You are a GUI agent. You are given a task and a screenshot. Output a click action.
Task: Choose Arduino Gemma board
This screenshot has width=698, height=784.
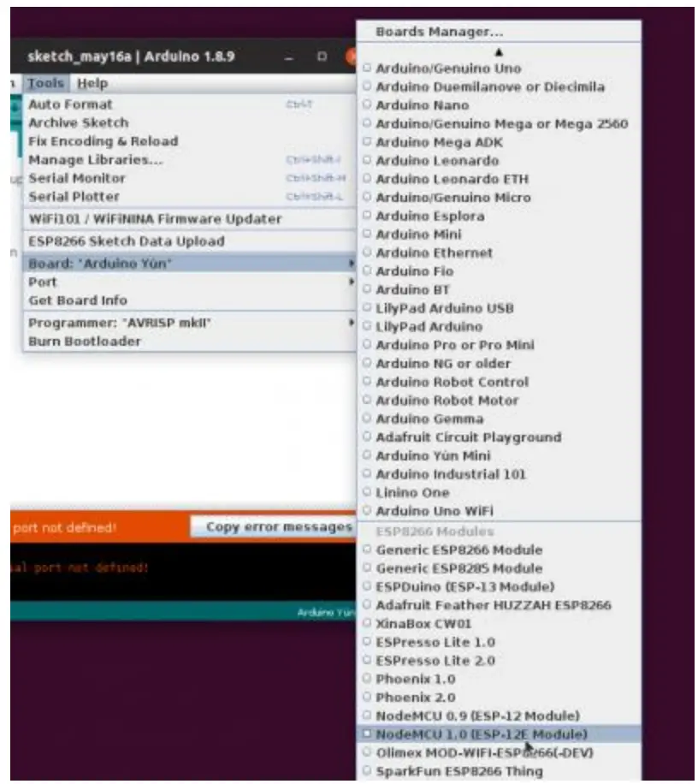point(499,419)
